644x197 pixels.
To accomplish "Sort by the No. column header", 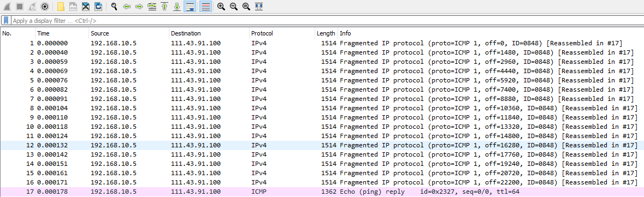I will (x=17, y=33).
